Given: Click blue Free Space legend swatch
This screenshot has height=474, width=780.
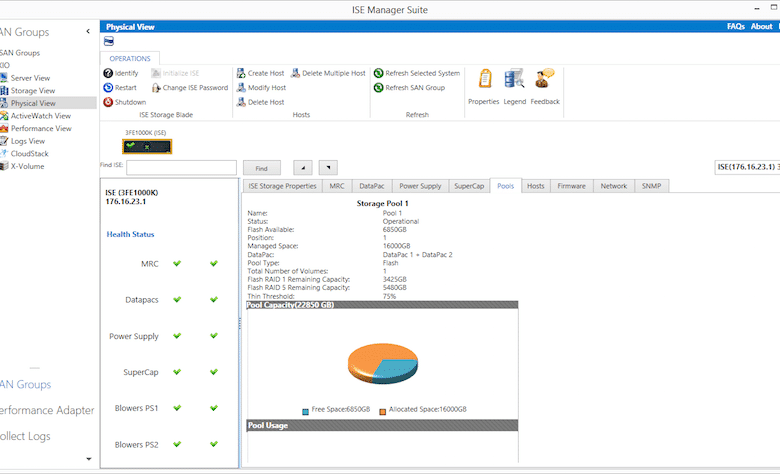Looking at the screenshot, I should tap(305, 411).
